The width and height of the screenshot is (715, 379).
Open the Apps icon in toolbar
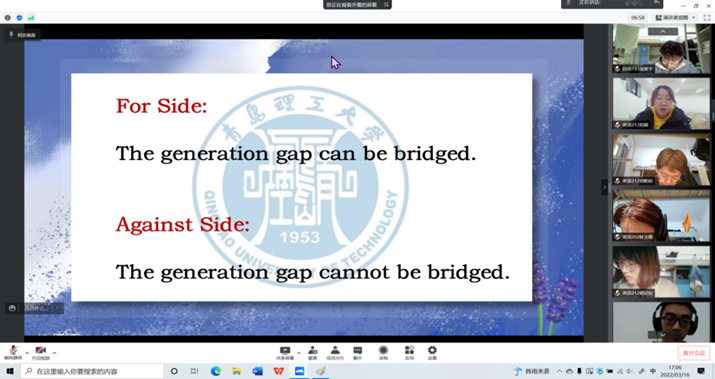[409, 353]
